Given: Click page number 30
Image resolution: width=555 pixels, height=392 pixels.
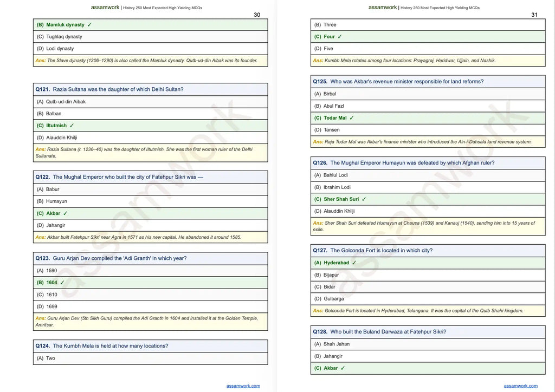Looking at the screenshot, I should [x=257, y=15].
